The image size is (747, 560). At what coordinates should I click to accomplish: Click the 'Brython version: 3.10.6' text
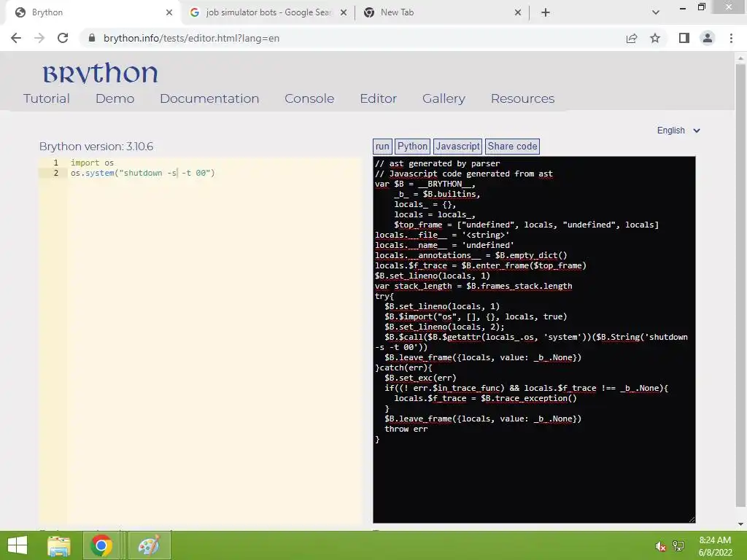[96, 146]
